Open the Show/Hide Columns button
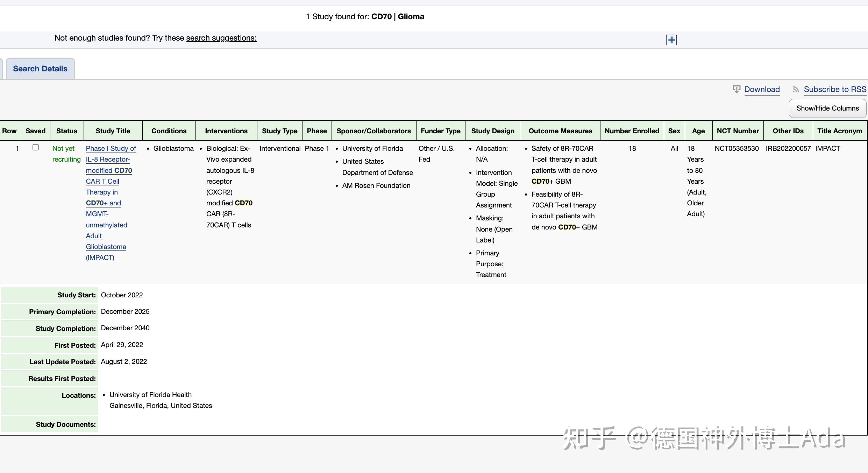 click(827, 108)
